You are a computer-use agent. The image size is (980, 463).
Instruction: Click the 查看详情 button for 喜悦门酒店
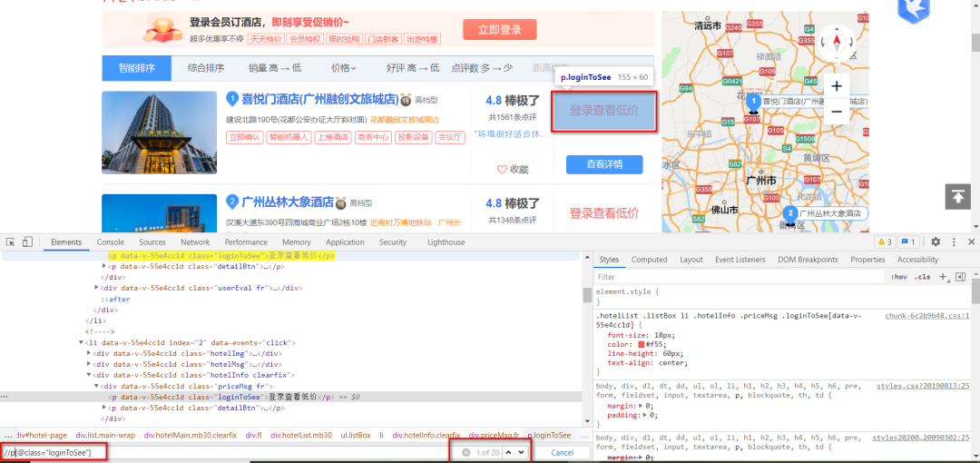604,164
